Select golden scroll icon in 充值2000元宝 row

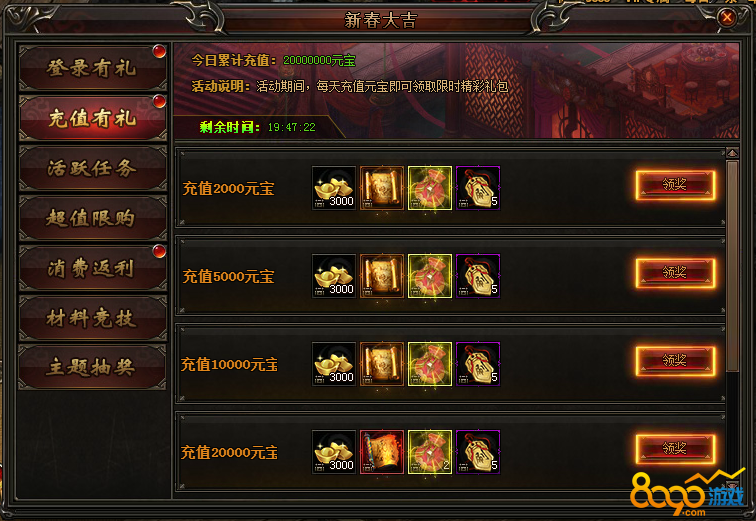[x=382, y=188]
